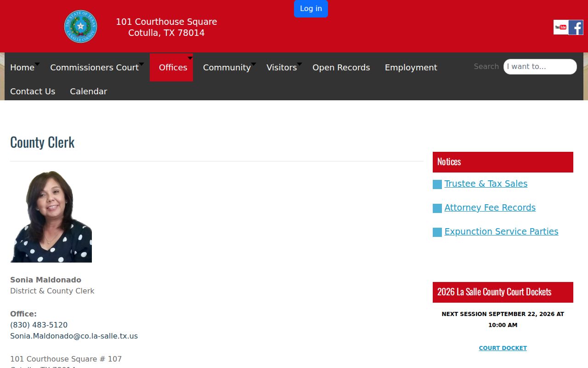588x368 pixels.
Task: Click the blue square beside Attorney Fee Records
Action: point(437,208)
